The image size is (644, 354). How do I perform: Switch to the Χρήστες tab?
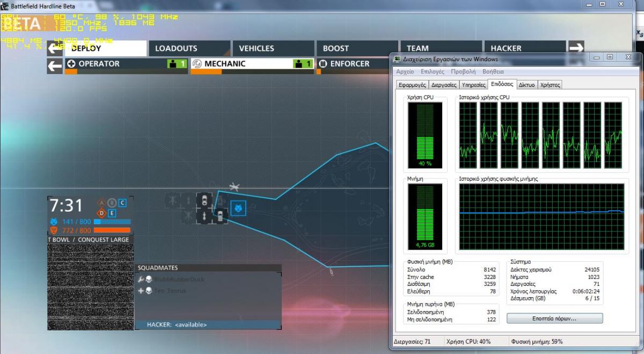[x=550, y=85]
